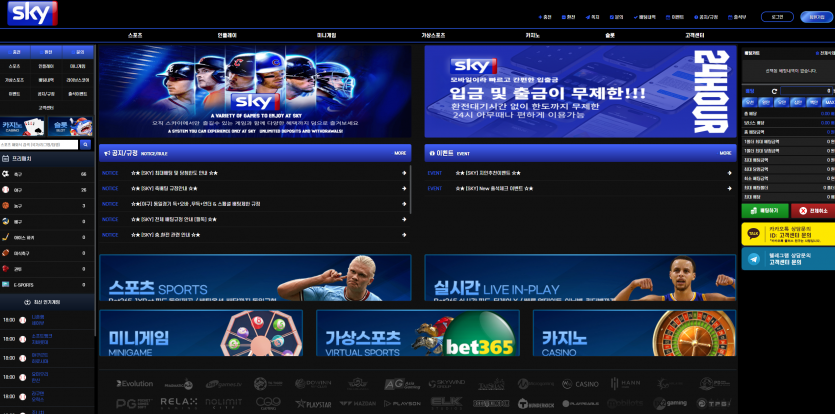
Task: Select 아이스 하키 in the sidebar list
Action: coord(47,238)
